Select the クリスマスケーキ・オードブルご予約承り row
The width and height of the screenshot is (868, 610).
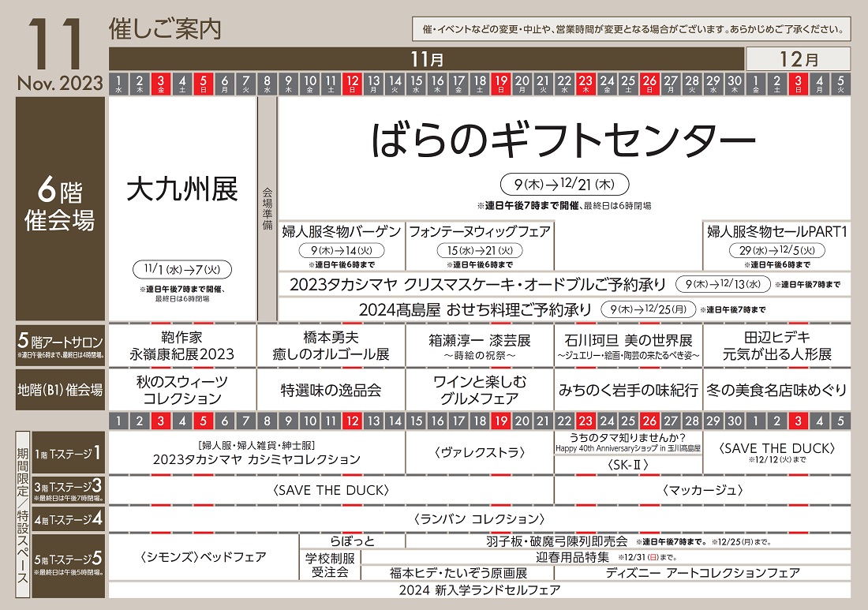tap(565, 285)
